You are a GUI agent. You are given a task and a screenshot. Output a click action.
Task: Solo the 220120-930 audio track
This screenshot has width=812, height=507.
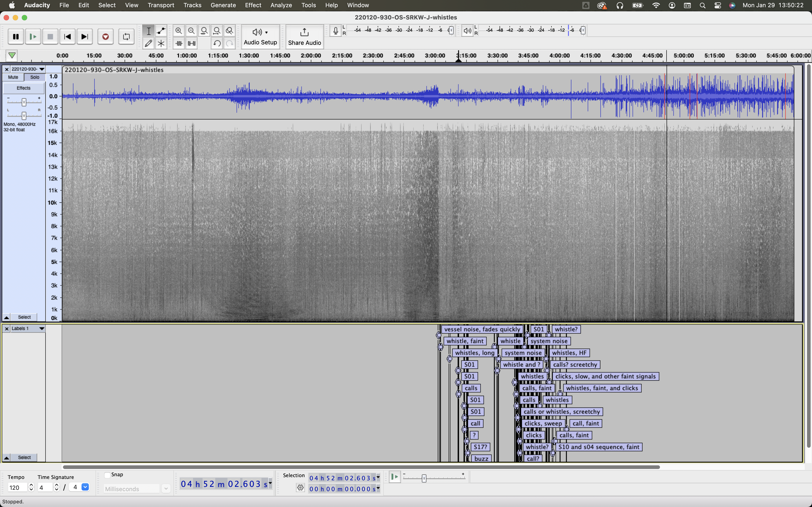(35, 77)
